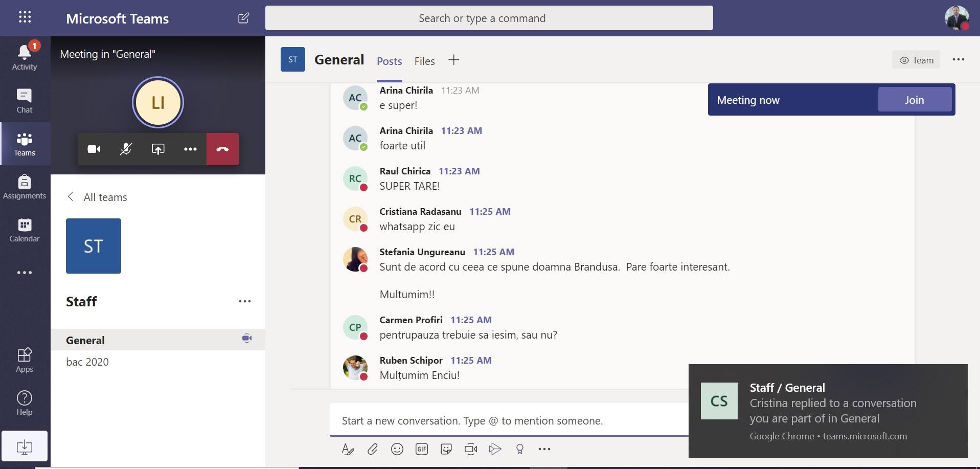This screenshot has width=980, height=469.
Task: Click Cristiana Radasanu's CR avatar
Action: click(x=355, y=219)
